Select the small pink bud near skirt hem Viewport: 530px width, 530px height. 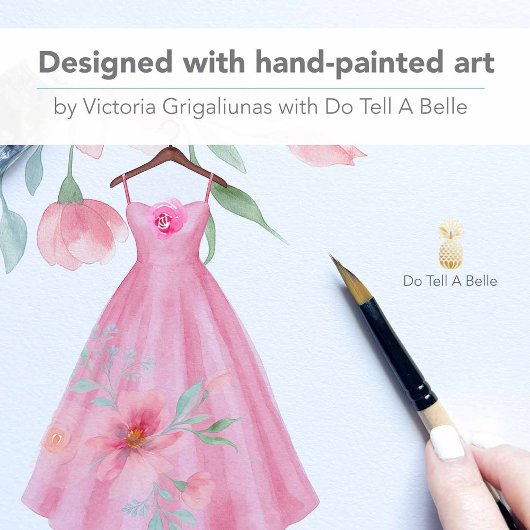coord(198,490)
